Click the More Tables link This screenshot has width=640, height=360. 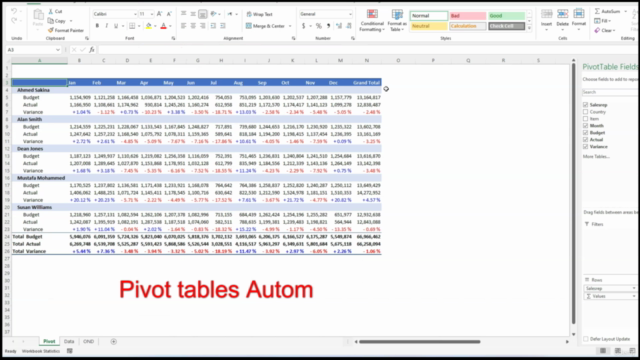596,157
